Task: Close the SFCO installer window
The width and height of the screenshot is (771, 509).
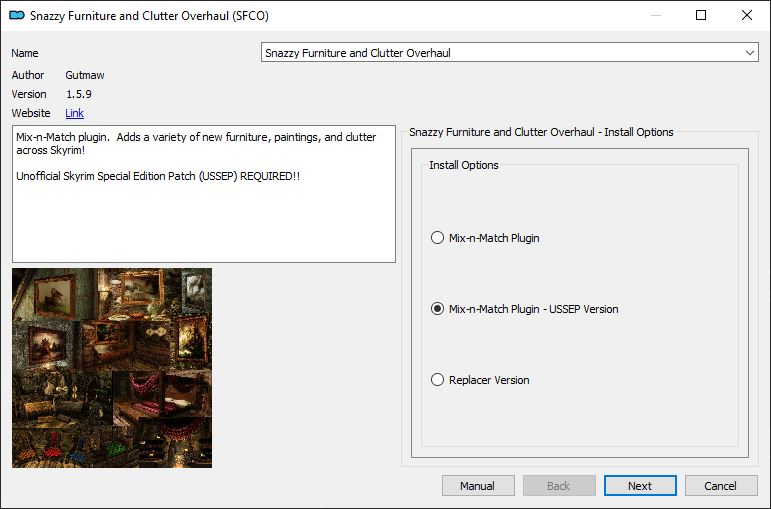Action: tap(746, 15)
